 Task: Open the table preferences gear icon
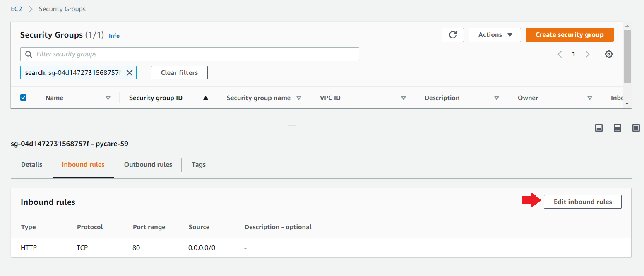click(608, 54)
